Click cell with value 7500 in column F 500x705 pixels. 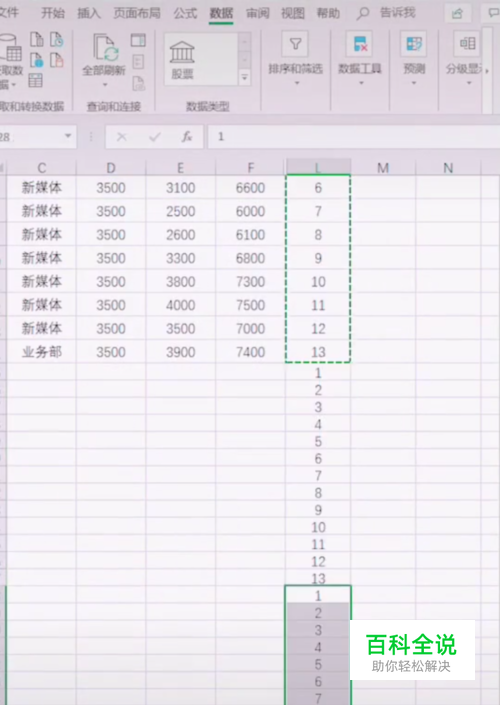(250, 305)
